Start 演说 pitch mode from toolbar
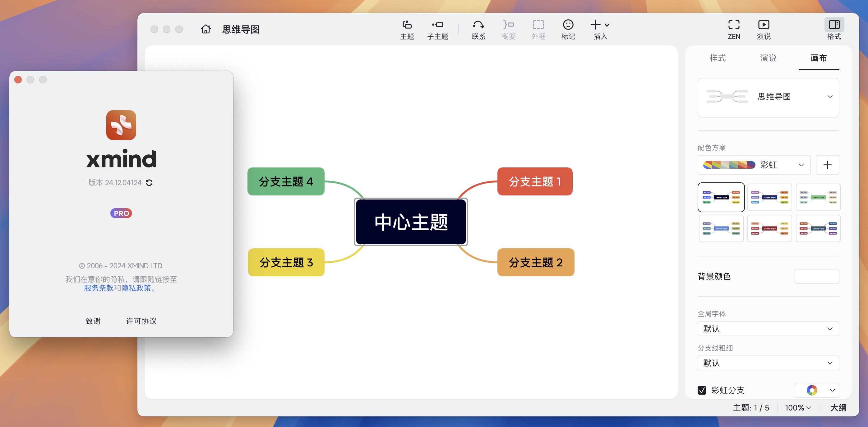This screenshot has width=868, height=427. 763,30
